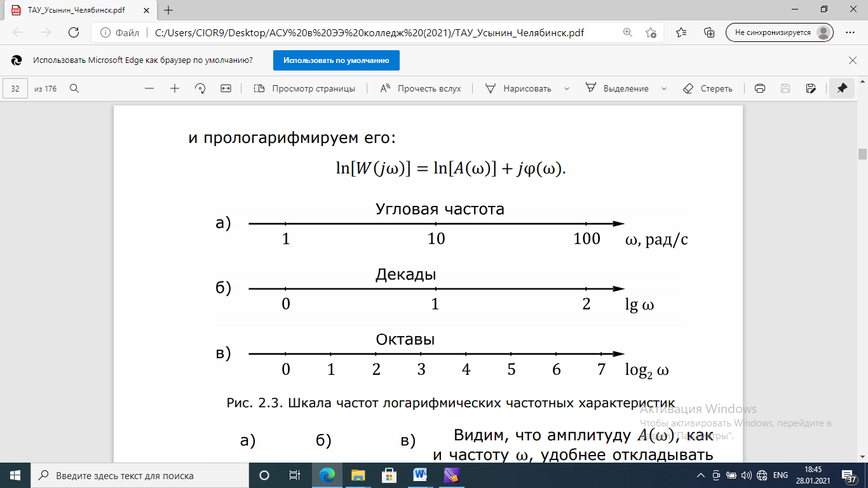Unpin the PDF toolbar
Screen dimensions: 868x488
coord(842,88)
